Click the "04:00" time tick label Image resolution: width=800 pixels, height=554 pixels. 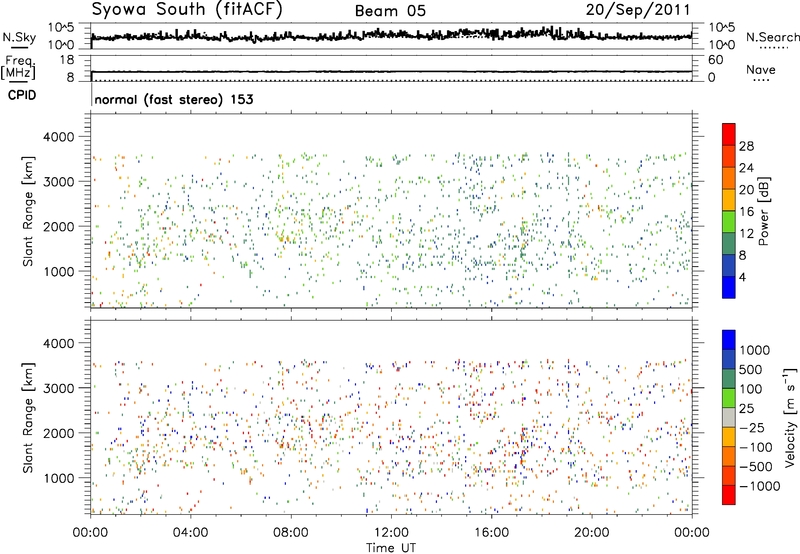[190, 533]
